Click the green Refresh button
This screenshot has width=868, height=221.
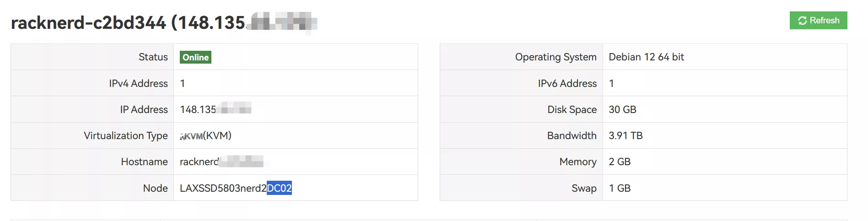[818, 21]
